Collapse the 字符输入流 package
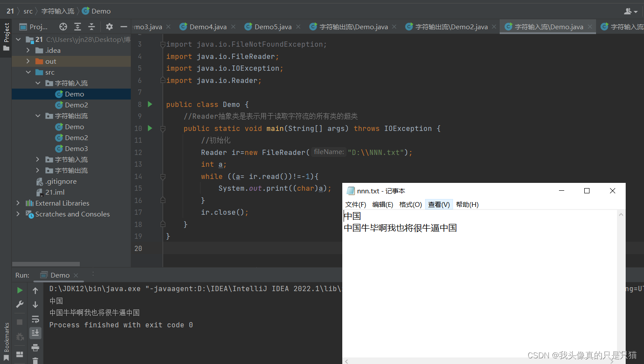This screenshot has height=364, width=644. coord(37,83)
